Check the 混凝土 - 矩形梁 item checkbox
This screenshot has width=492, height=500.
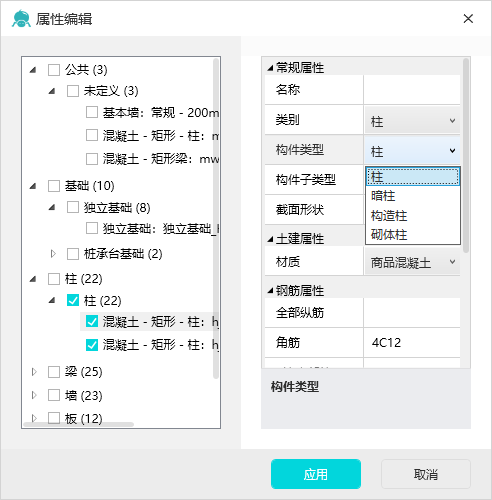click(92, 159)
